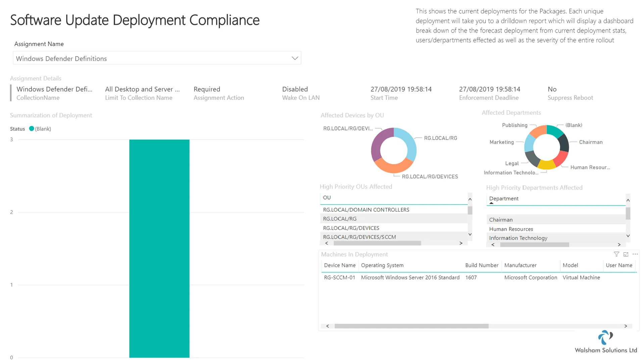Click the down arrow of the Department list scrollbar

tap(628, 236)
